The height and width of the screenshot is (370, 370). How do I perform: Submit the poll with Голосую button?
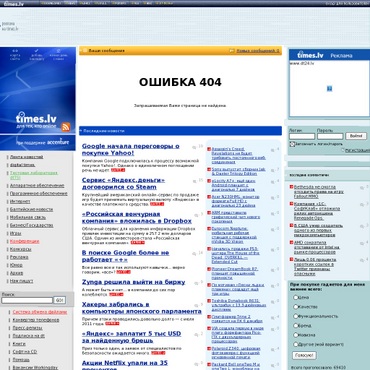(304, 355)
